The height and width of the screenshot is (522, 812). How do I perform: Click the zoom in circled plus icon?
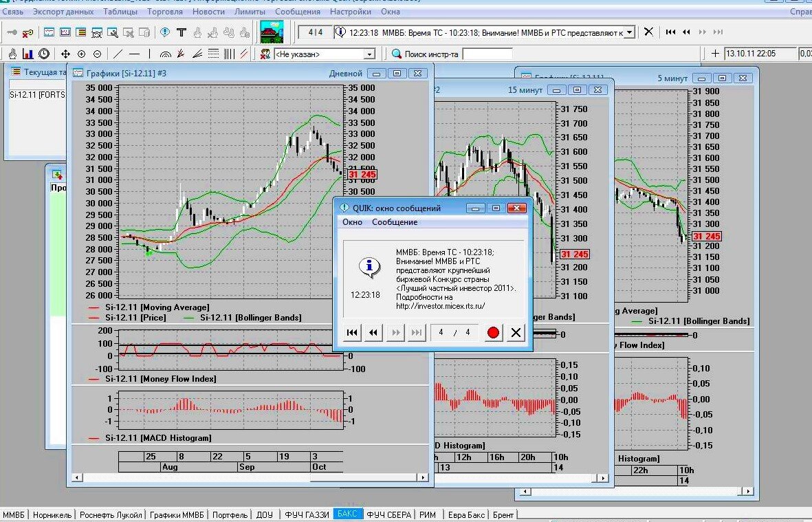point(81,54)
